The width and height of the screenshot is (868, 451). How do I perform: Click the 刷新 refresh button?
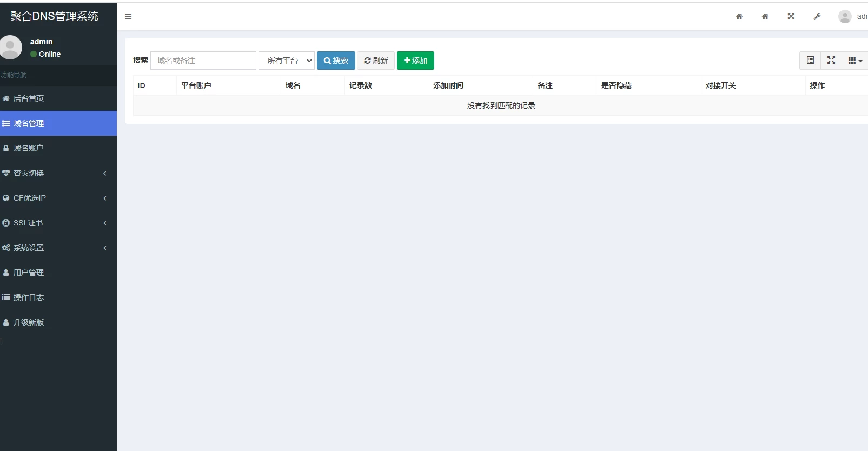pos(376,61)
